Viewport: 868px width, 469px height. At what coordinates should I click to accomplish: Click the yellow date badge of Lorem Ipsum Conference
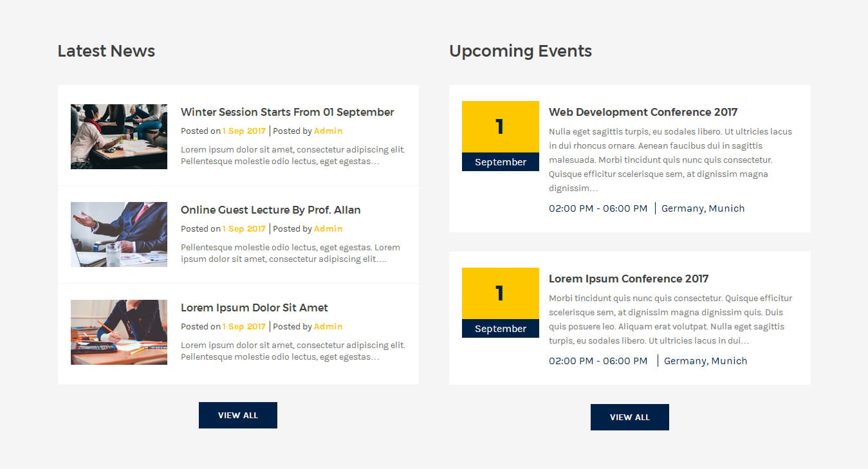[x=501, y=293]
